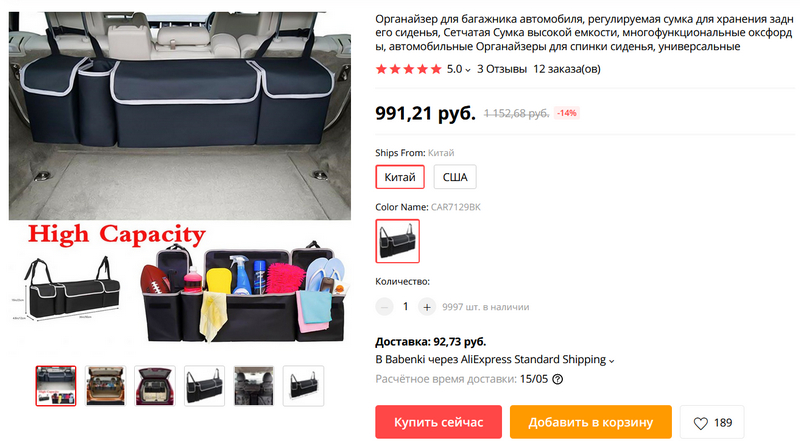Increase quantity with the plus button
This screenshot has height=448, width=800.
[x=427, y=307]
